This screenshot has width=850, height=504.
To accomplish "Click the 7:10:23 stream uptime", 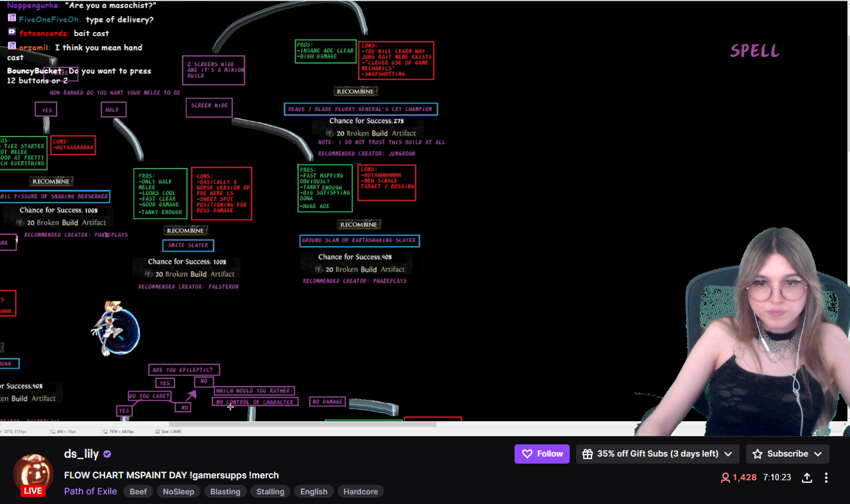I will click(777, 478).
